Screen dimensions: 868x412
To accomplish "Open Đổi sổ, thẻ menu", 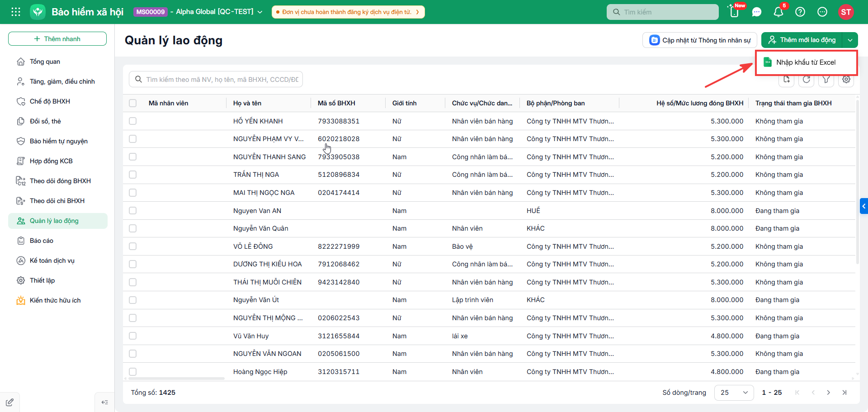I will coord(57,121).
